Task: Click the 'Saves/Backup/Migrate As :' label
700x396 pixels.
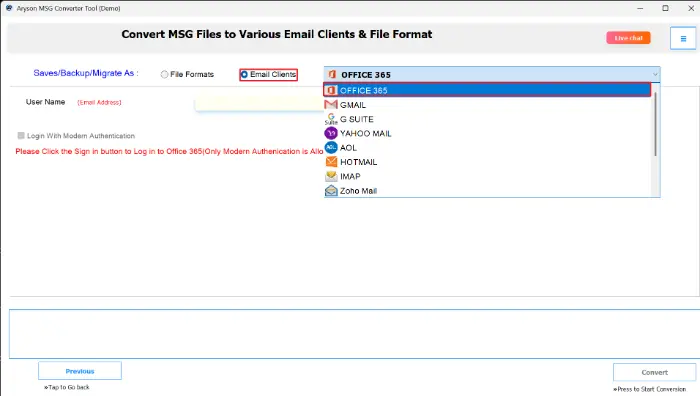Action: pos(86,73)
